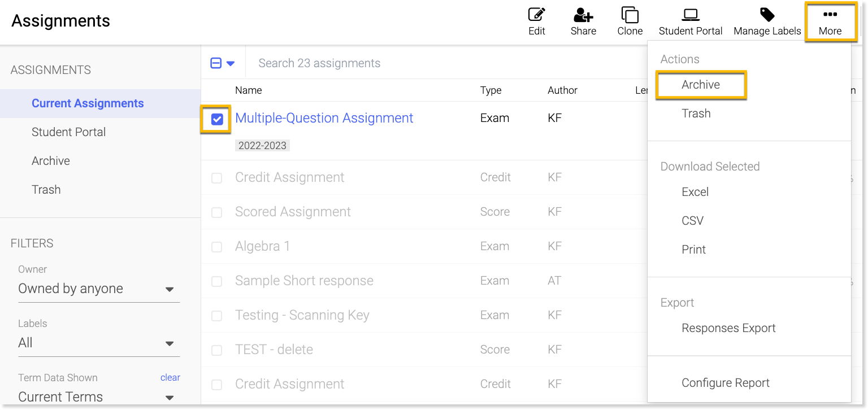Open the Multiple-Question Assignment link
The width and height of the screenshot is (868, 410).
click(x=324, y=117)
